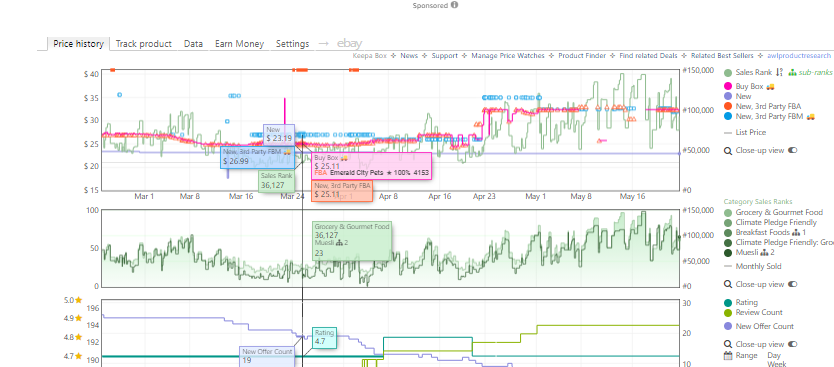Click magnifier icon beside first Close-up view
834x367 pixels.
(728, 151)
